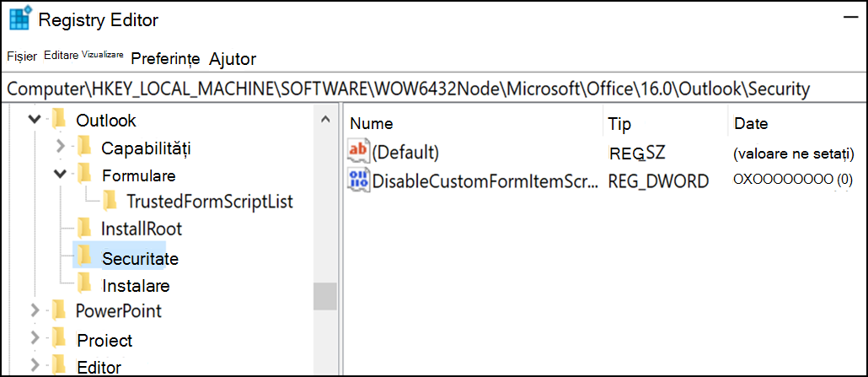
Task: Select the (Default) value name
Action: point(405,153)
